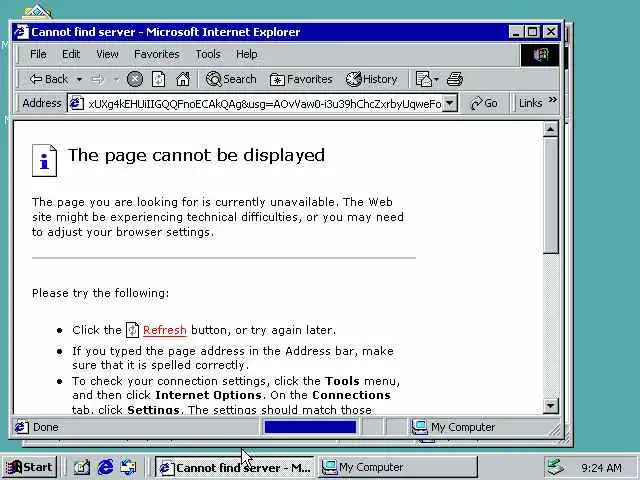The width and height of the screenshot is (640, 480).
Task: Click the page icon in the Address bar
Action: point(77,104)
